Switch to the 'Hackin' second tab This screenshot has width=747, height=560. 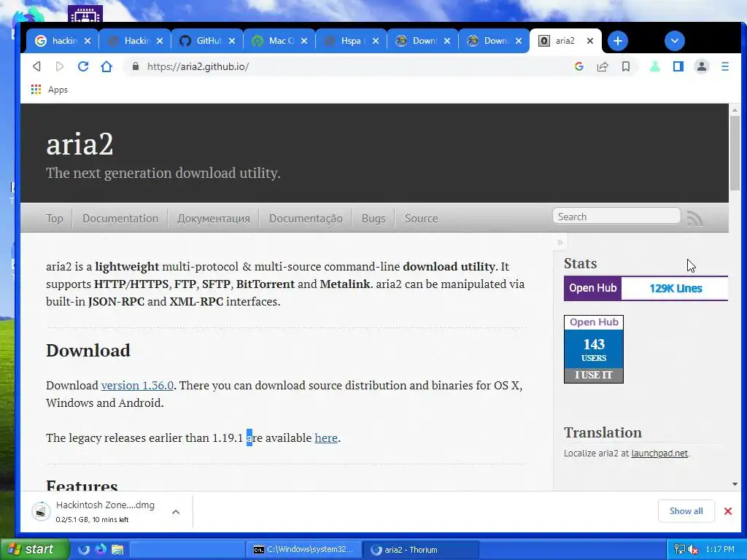pos(134,41)
